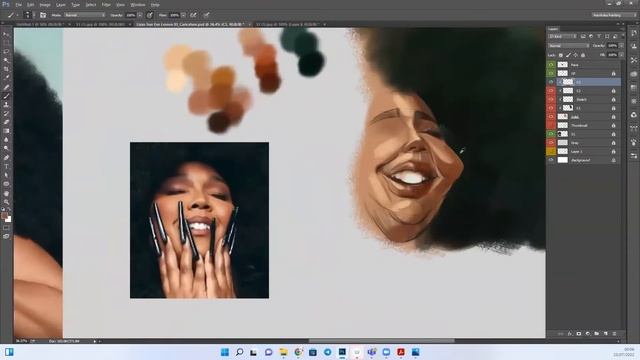This screenshot has width=640, height=360.
Task: Open the layer Opacity arrow
Action: coord(621,45)
